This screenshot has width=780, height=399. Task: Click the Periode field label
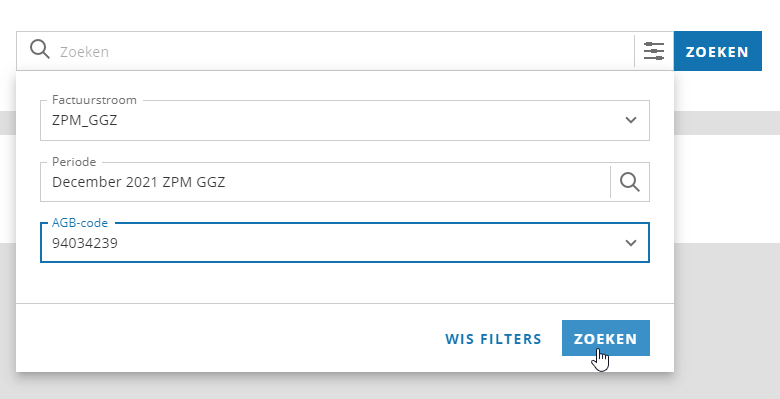[74, 162]
